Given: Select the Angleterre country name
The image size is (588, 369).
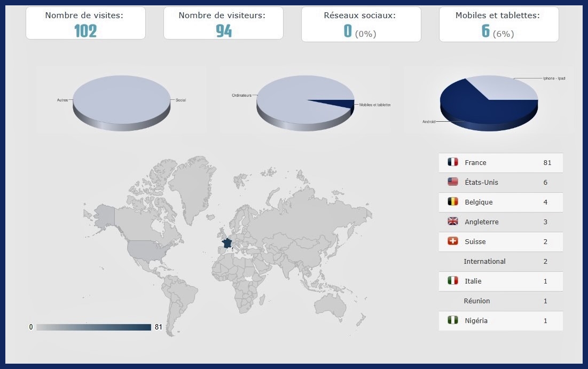Looking at the screenshot, I should coord(482,222).
